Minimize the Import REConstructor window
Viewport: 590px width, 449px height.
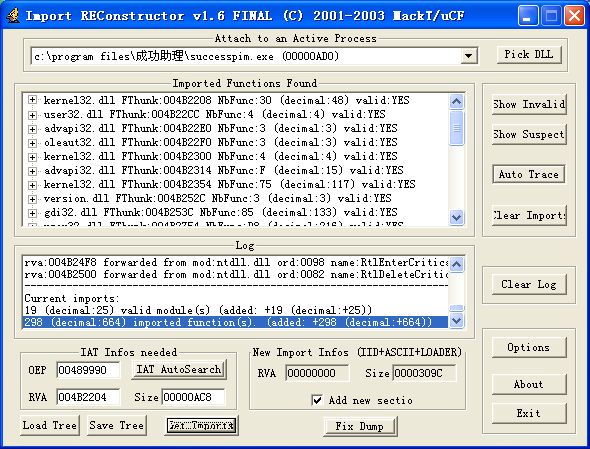point(528,16)
